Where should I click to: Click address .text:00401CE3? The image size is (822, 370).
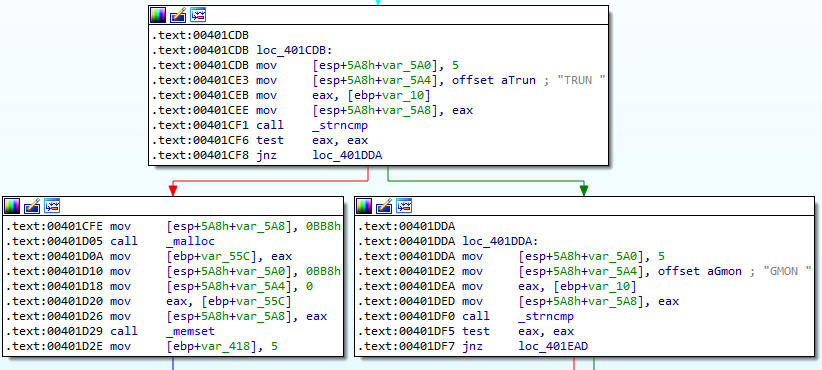tap(200, 80)
